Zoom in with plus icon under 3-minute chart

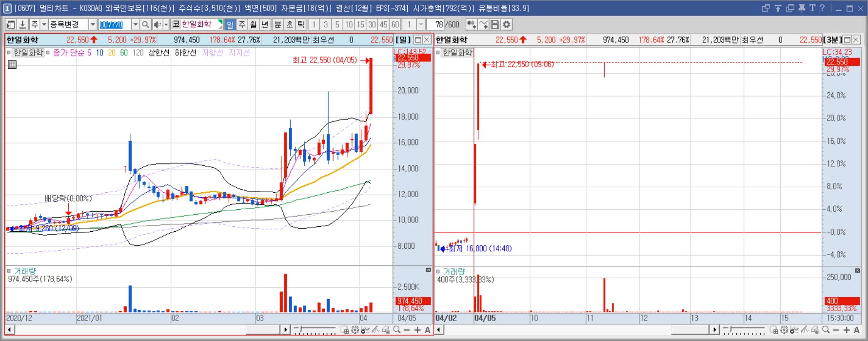(x=847, y=330)
